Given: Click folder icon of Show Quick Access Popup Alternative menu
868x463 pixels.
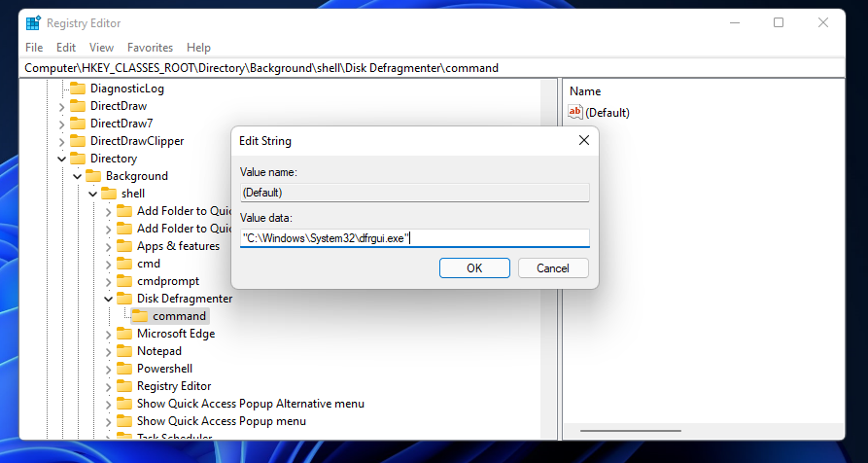Looking at the screenshot, I should coord(124,404).
